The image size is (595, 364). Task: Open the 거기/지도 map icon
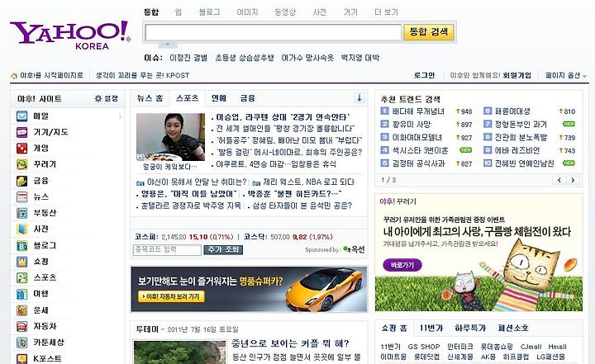(x=22, y=132)
